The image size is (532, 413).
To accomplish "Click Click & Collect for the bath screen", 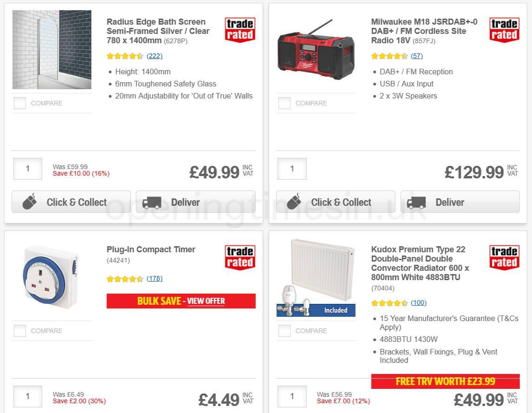I will click(x=71, y=202).
